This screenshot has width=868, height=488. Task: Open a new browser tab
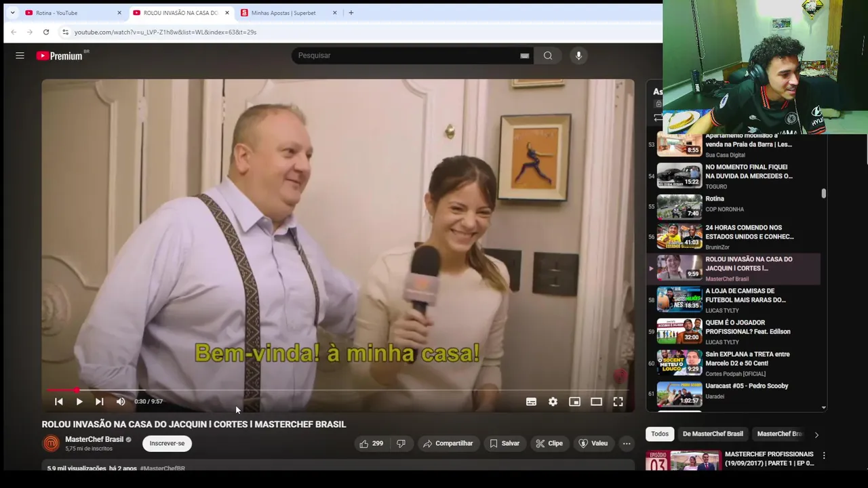click(351, 13)
